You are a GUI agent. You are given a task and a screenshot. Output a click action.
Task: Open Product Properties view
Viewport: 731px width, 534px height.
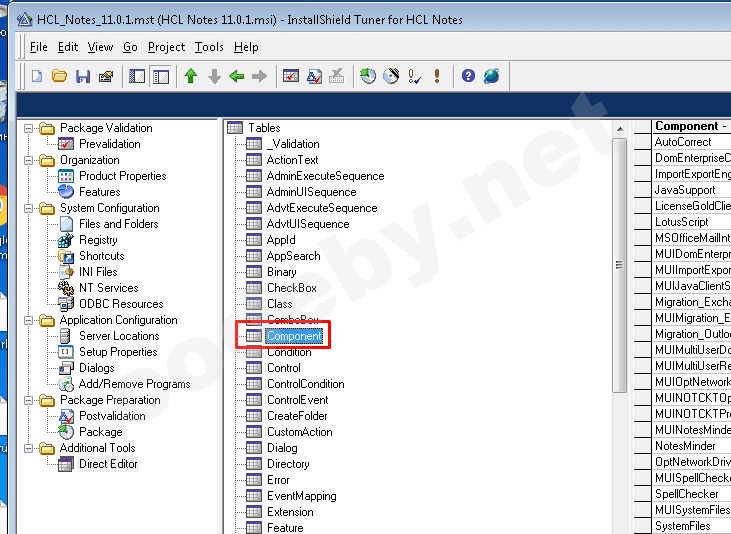pos(123,176)
